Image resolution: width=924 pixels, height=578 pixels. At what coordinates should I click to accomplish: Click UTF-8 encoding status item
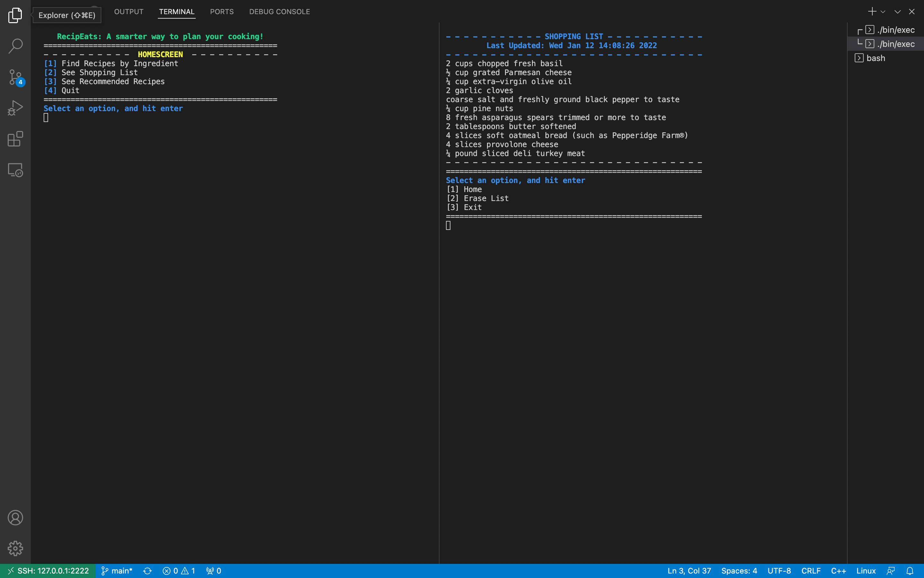coord(779,571)
